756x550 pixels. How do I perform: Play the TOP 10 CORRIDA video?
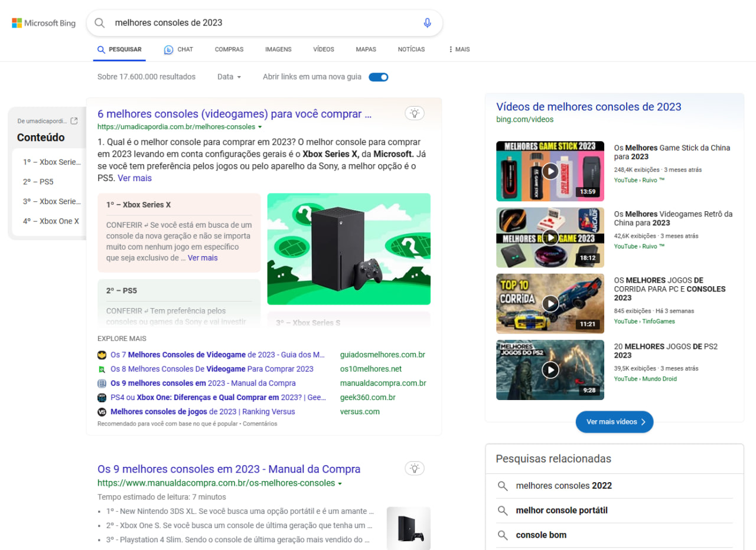click(x=550, y=303)
